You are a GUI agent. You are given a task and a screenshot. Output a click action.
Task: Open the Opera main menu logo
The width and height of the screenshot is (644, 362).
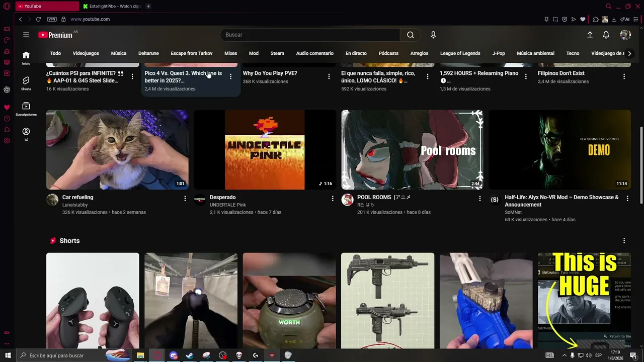tap(7, 6)
